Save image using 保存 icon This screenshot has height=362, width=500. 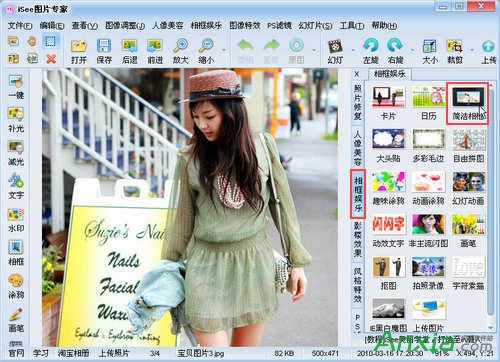pyautogui.click(x=104, y=51)
